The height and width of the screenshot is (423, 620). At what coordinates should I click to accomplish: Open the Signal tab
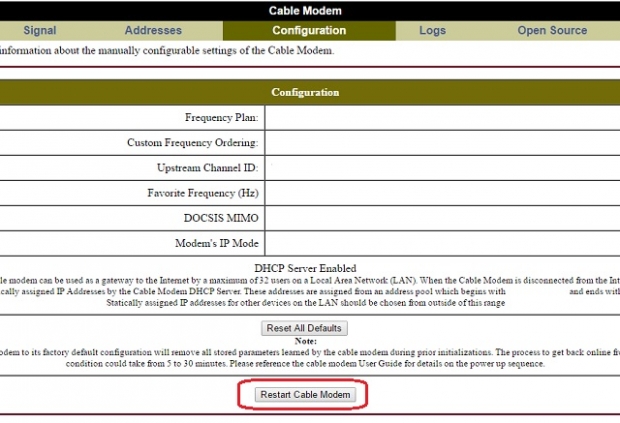[x=40, y=30]
